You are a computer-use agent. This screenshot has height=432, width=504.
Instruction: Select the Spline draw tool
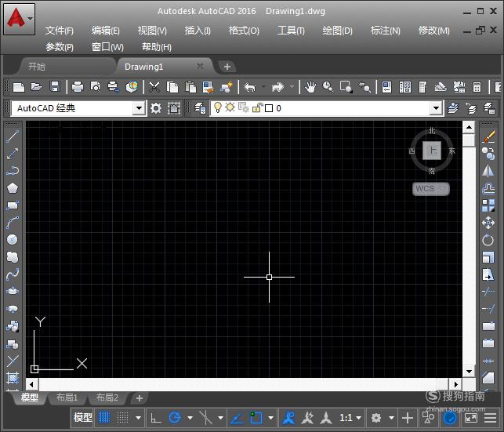point(13,274)
